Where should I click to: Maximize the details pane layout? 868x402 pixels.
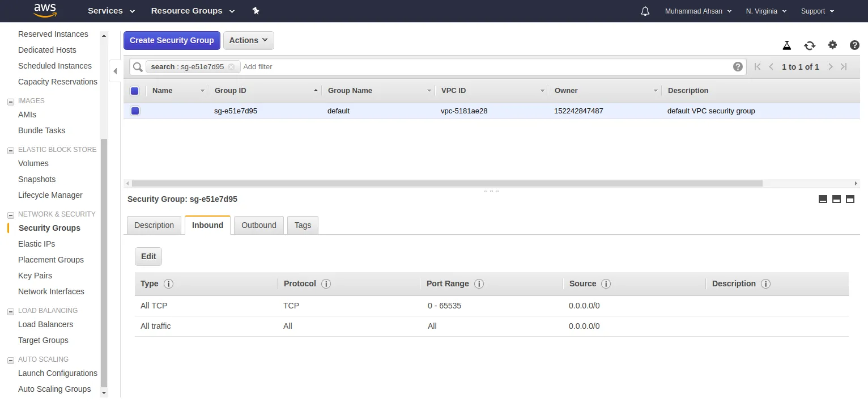click(850, 199)
